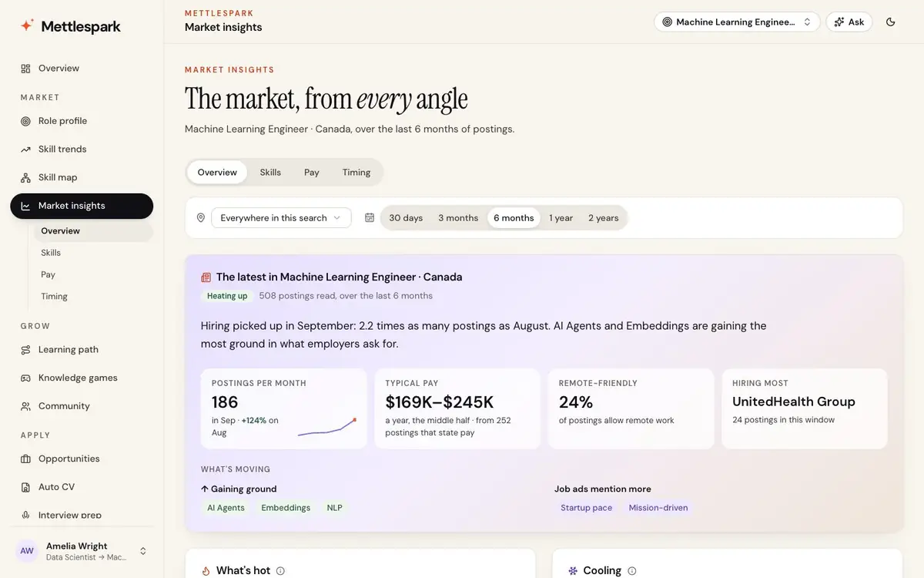
Task: Open Overview under Market insights submenu
Action: pos(92,231)
